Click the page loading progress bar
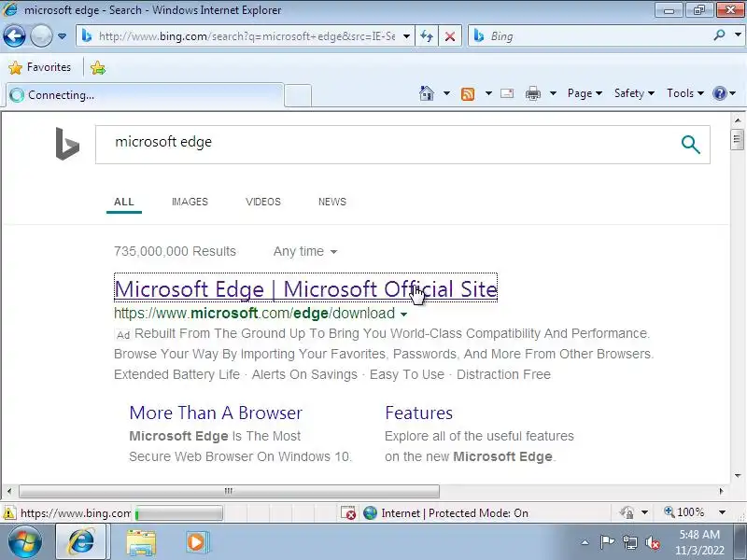The image size is (747, 560). [x=178, y=513]
